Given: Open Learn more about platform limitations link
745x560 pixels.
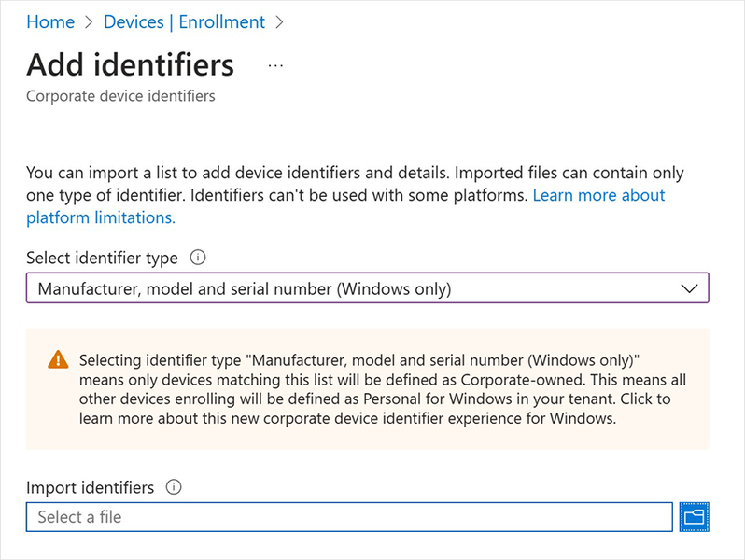Looking at the screenshot, I should pyautogui.click(x=598, y=195).
